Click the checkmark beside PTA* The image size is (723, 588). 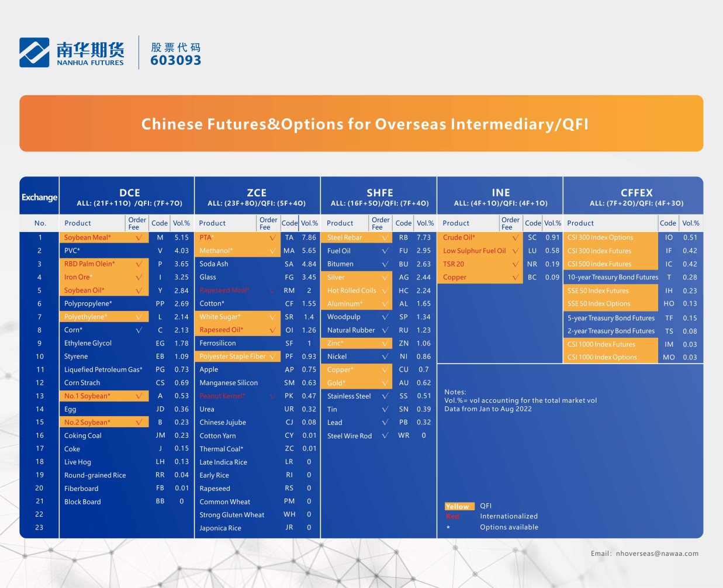[x=272, y=238]
